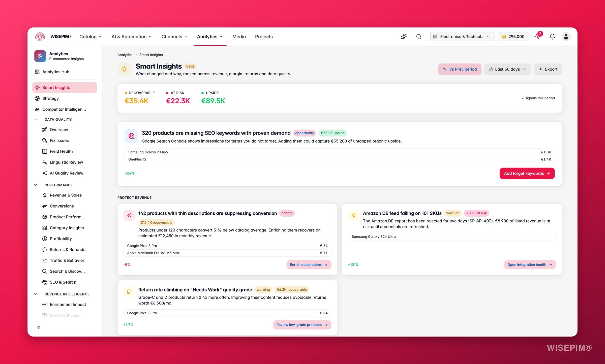Click the Traffic & Behavior chart icon

pyautogui.click(x=45, y=260)
